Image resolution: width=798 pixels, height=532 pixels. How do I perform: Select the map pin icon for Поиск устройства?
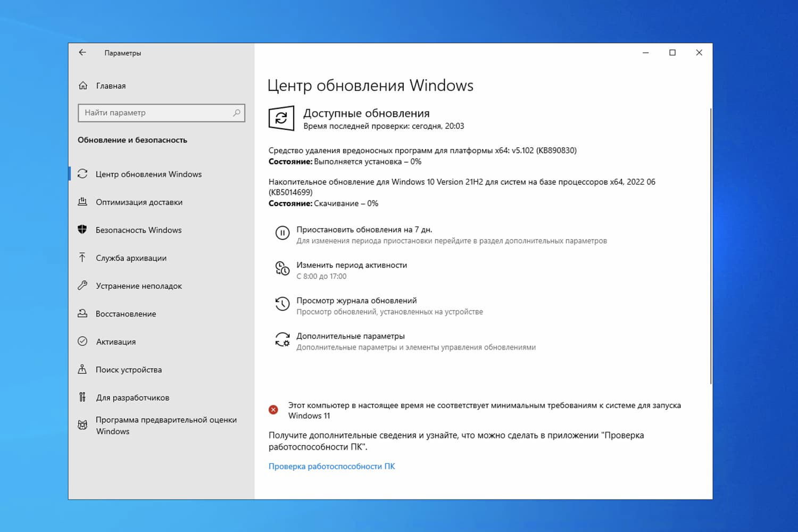83,369
